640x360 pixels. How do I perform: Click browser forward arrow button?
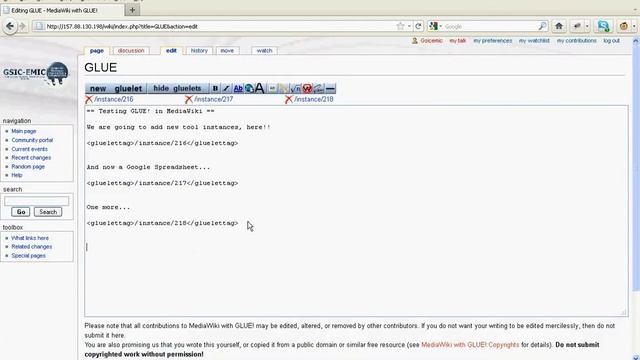(x=22, y=26)
